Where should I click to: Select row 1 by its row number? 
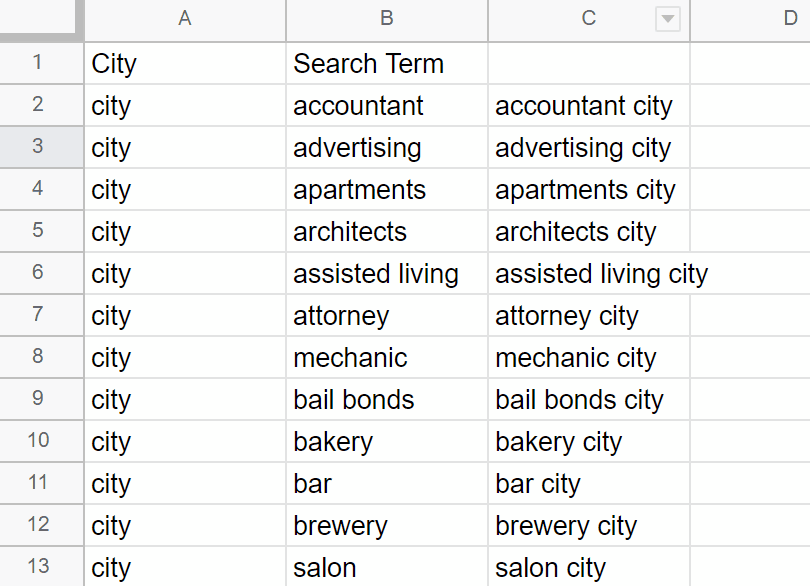tap(38, 63)
